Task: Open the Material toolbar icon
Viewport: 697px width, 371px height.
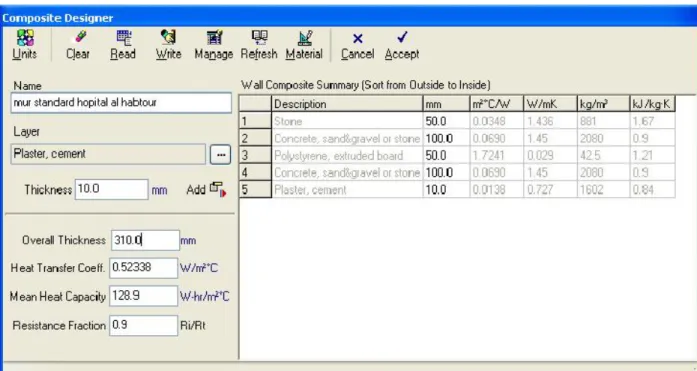Action: [x=304, y=38]
